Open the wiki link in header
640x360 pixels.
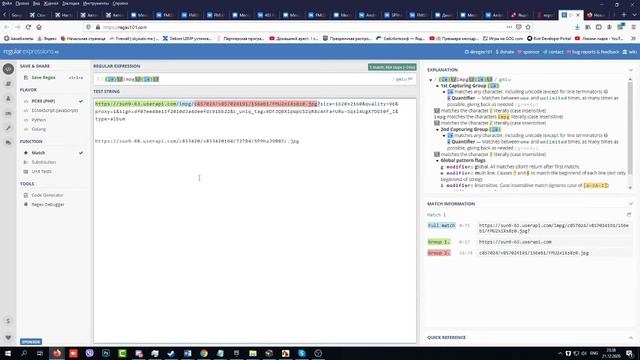click(630, 52)
